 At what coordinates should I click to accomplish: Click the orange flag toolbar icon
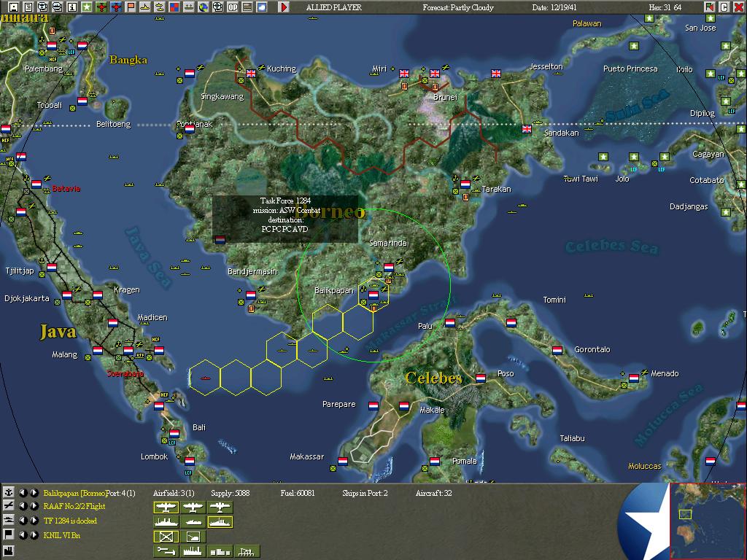click(x=130, y=7)
